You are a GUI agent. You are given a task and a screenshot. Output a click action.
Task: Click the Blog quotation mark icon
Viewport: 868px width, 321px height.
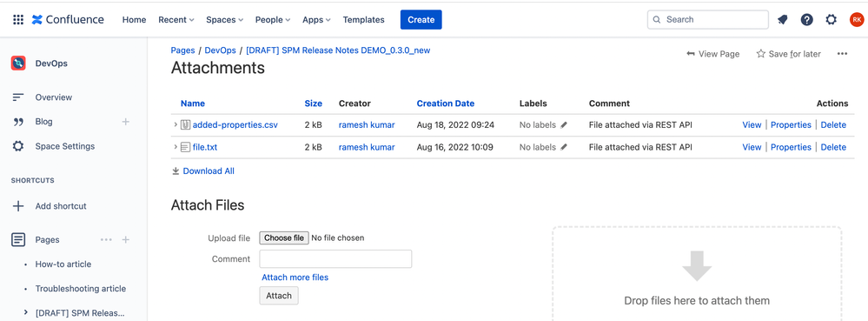[x=18, y=122]
